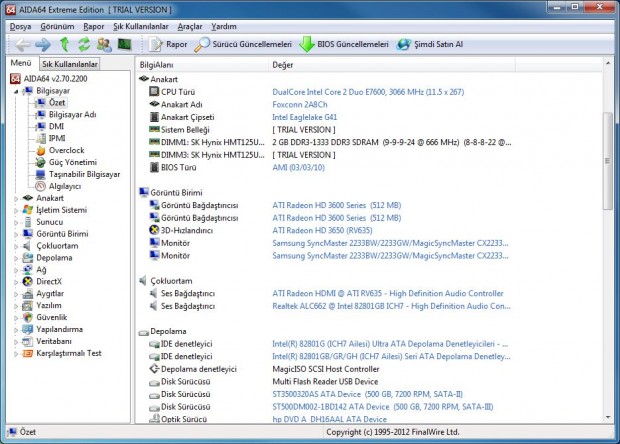Click Yazılım icon in tree
Viewport: 620px width, 444px height.
[28, 306]
